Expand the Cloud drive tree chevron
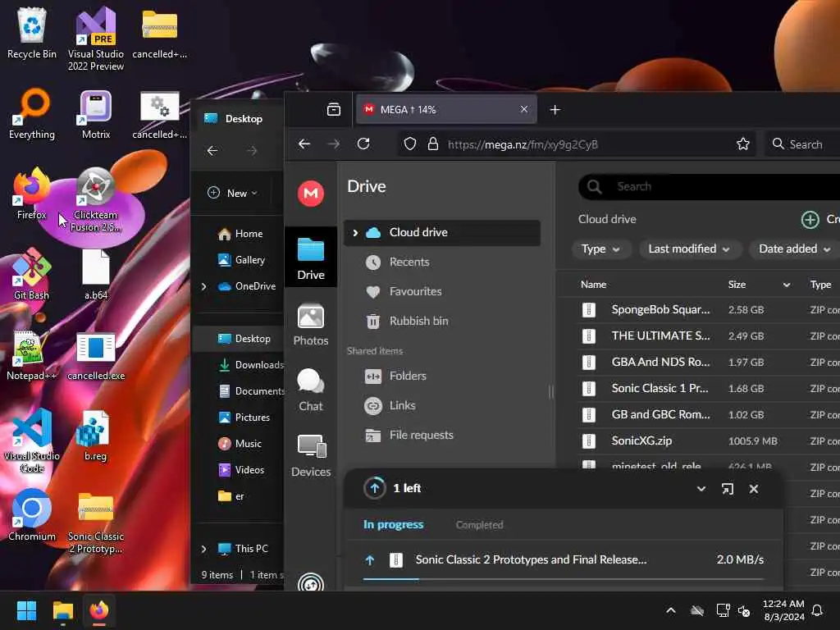Image resolution: width=840 pixels, height=630 pixels. pyautogui.click(x=354, y=232)
